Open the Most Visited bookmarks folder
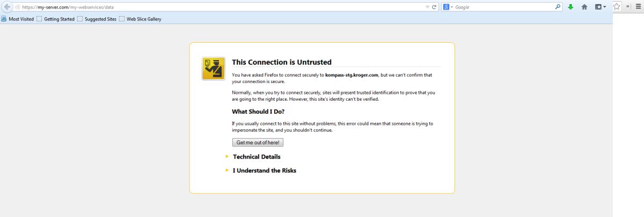This screenshot has height=217, width=644. coord(17,19)
